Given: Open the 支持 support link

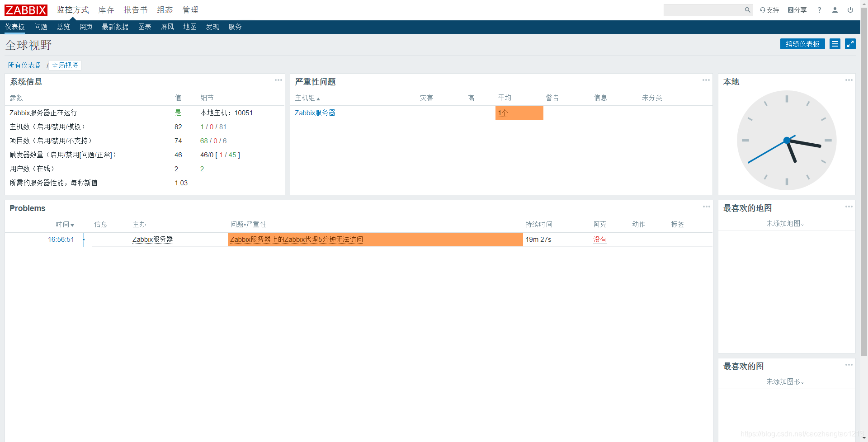Looking at the screenshot, I should pyautogui.click(x=769, y=10).
